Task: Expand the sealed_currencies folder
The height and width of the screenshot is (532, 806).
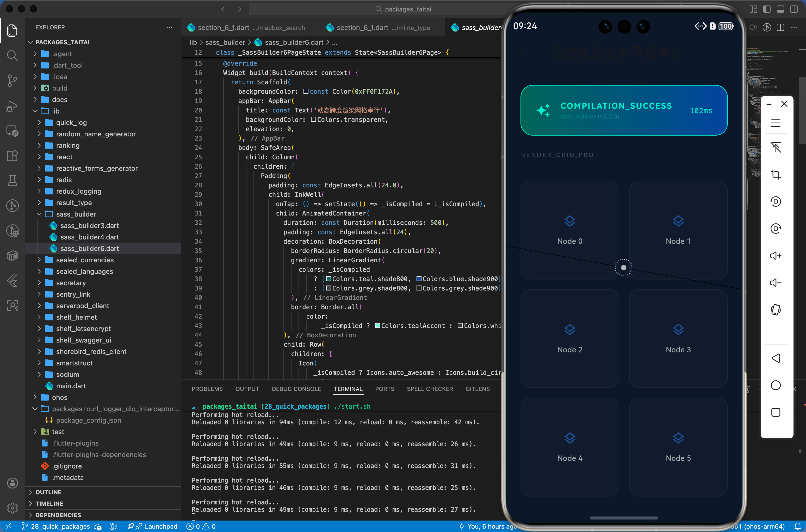Action: (x=85, y=260)
